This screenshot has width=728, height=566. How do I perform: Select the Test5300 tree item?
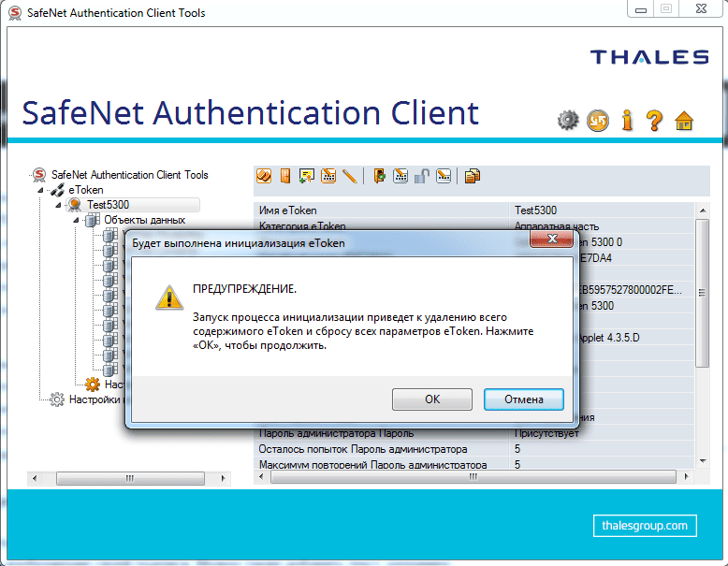click(x=108, y=205)
